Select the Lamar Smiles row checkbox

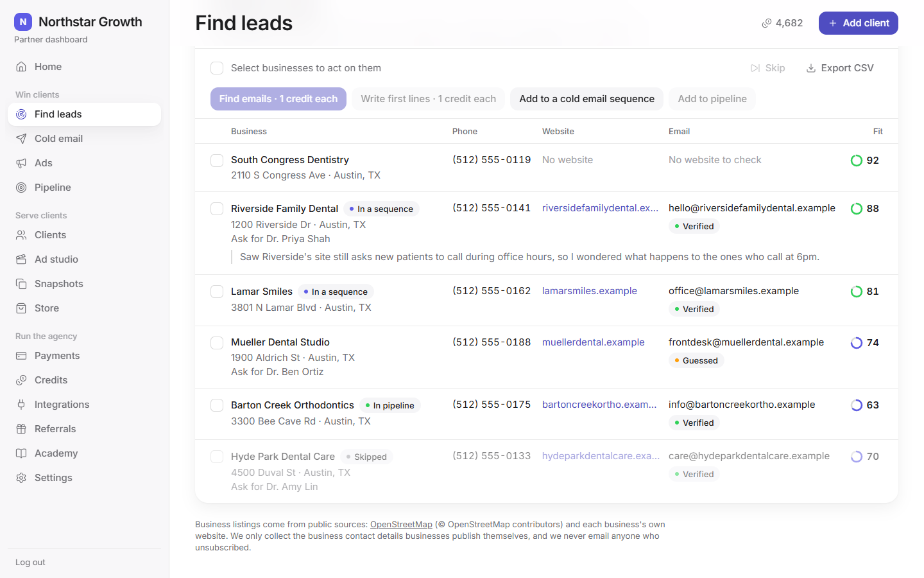pyautogui.click(x=217, y=292)
